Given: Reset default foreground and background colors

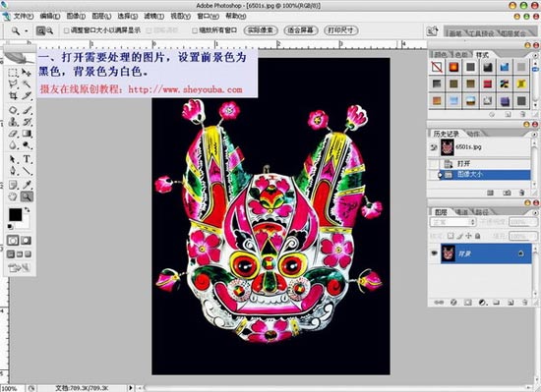Looking at the screenshot, I should [10, 226].
